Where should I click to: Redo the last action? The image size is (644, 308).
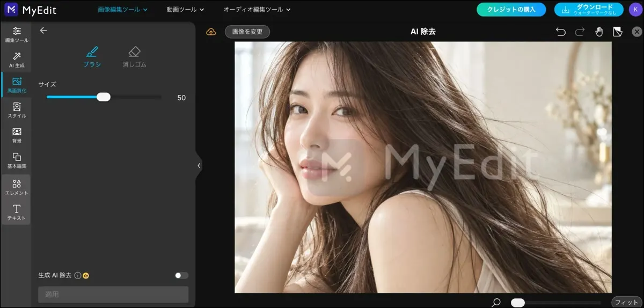tap(580, 32)
